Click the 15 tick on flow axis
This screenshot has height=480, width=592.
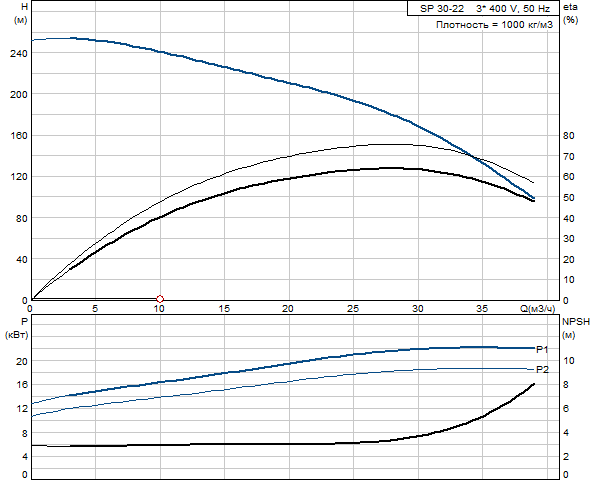224,309
